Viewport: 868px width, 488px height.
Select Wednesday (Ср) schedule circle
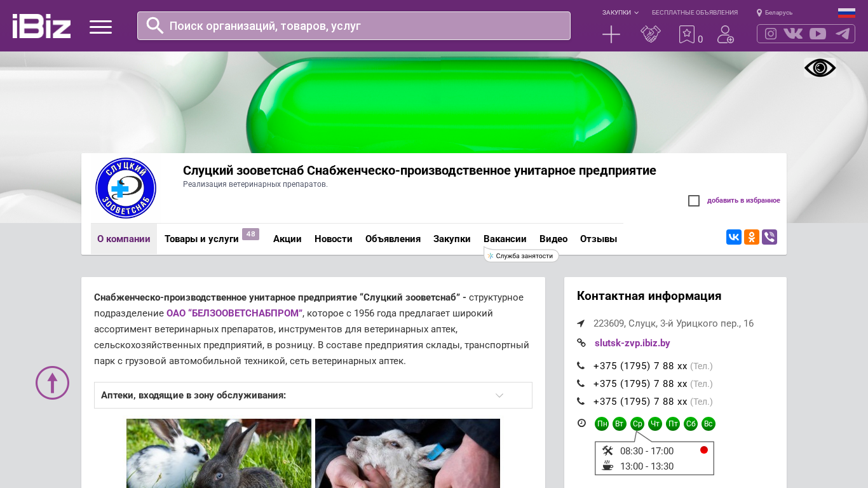click(x=637, y=424)
